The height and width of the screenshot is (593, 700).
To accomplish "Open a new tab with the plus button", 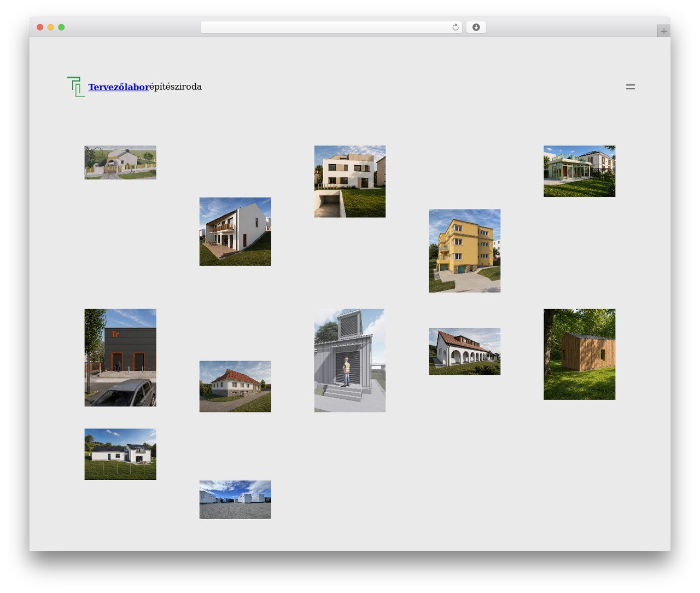I will click(x=664, y=31).
